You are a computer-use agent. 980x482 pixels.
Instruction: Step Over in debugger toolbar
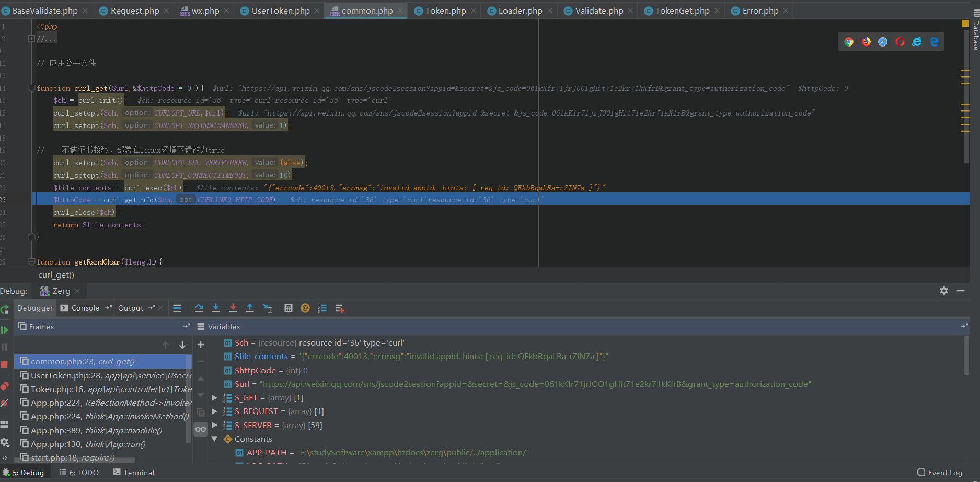(199, 308)
